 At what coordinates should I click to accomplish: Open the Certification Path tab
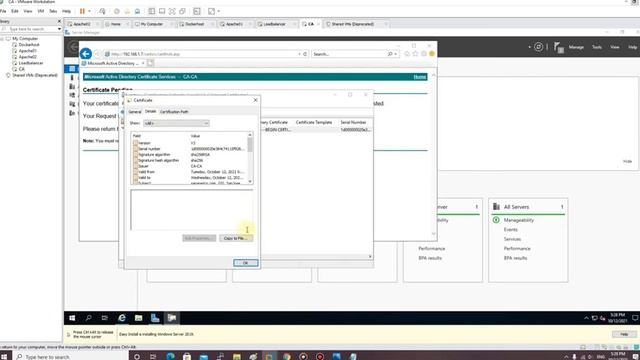point(174,111)
